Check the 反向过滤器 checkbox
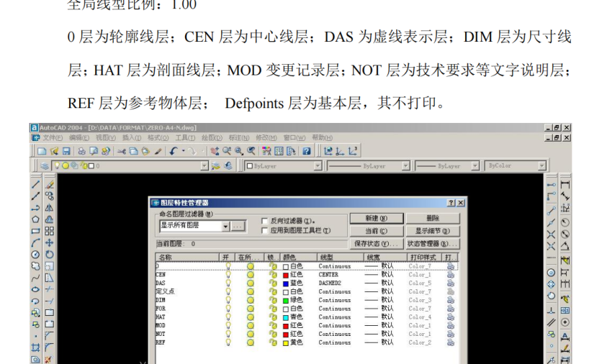Screen dimensions: 589x364 click(x=264, y=221)
